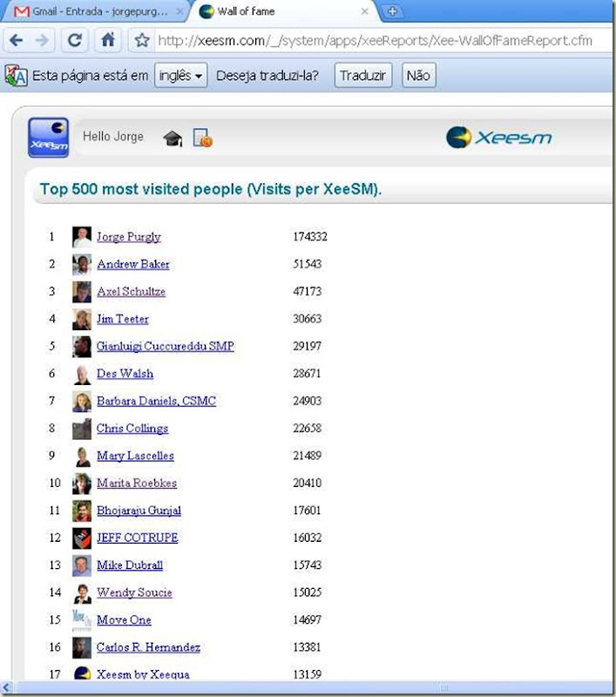Open the Mary Lascelles link
The image size is (616, 697).
(136, 456)
